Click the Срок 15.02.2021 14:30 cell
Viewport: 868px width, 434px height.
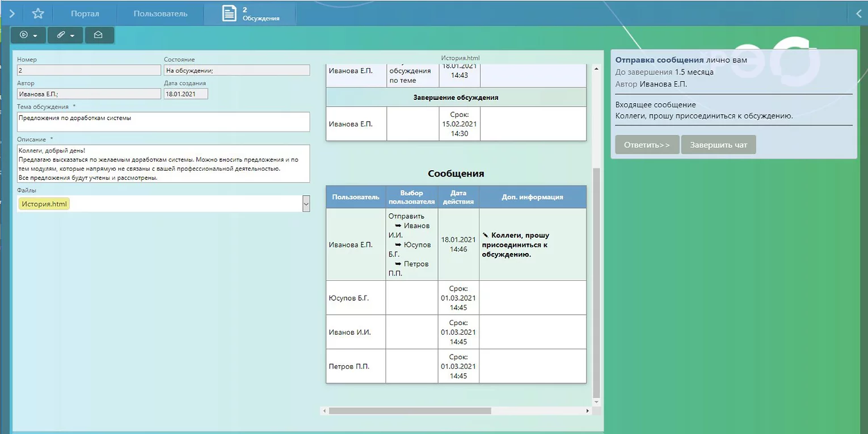click(x=460, y=124)
